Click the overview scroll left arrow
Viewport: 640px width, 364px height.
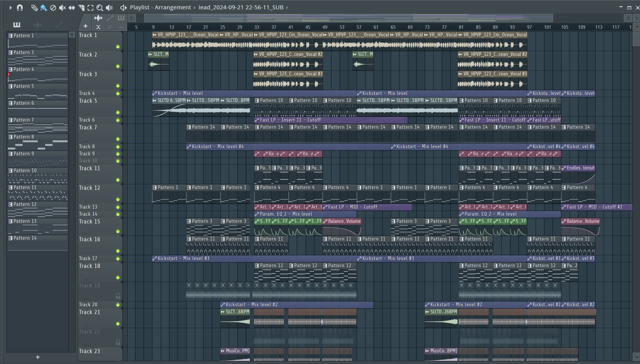point(132,18)
